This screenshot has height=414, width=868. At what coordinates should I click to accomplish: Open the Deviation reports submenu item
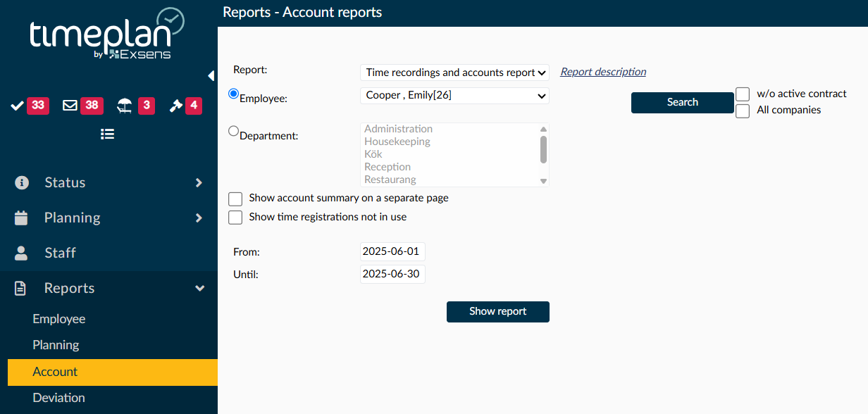pos(58,398)
